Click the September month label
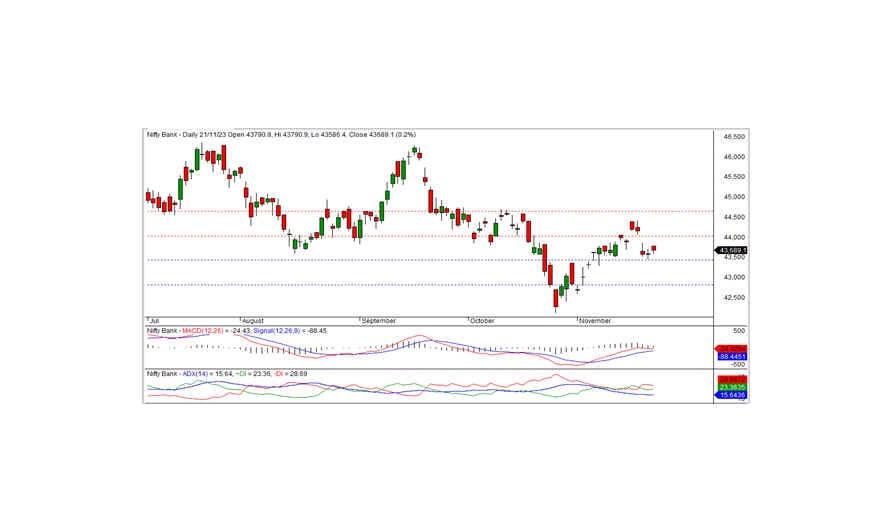 pyautogui.click(x=378, y=320)
